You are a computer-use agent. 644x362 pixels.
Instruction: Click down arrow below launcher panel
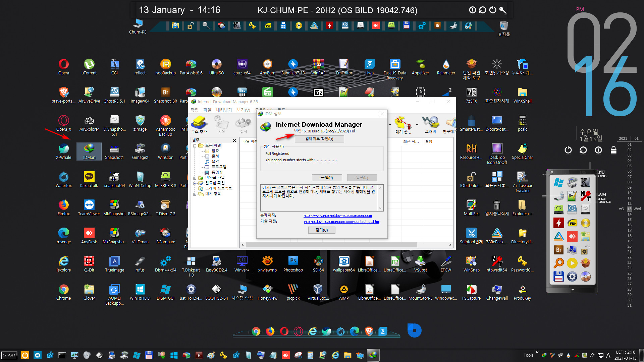(x=573, y=290)
